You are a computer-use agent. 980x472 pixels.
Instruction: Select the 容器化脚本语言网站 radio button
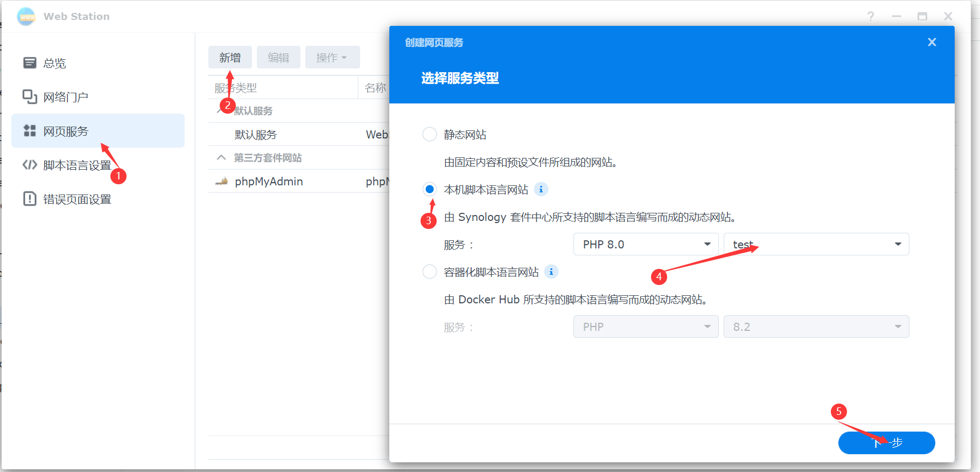pyautogui.click(x=430, y=272)
